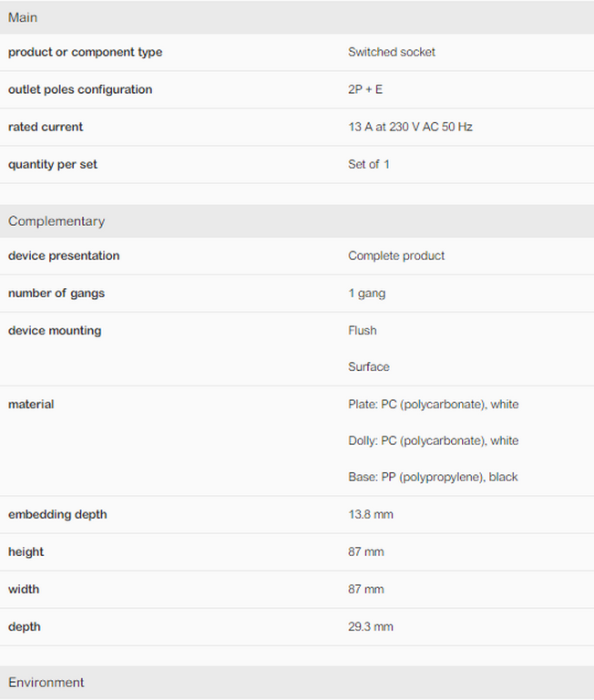594x700 pixels.
Task: Click the 'Surface' device mounting value
Action: coord(368,367)
